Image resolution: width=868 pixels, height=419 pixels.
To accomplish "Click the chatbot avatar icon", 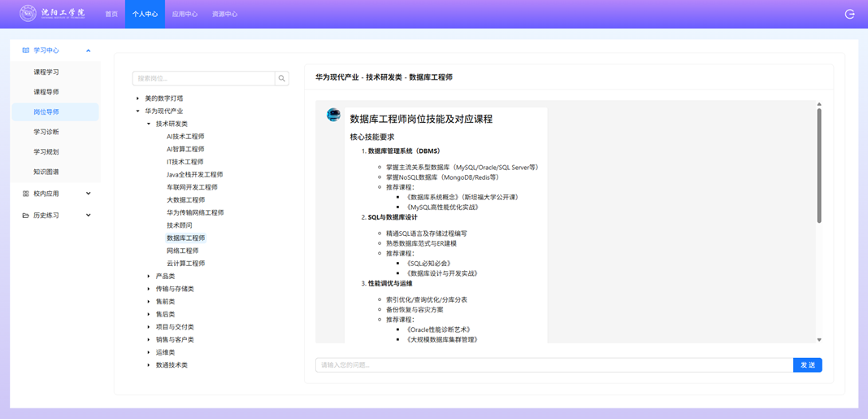I will [x=333, y=116].
